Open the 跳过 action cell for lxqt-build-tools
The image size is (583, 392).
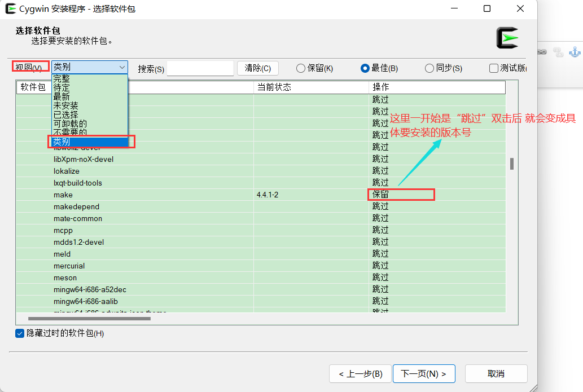pyautogui.click(x=380, y=183)
